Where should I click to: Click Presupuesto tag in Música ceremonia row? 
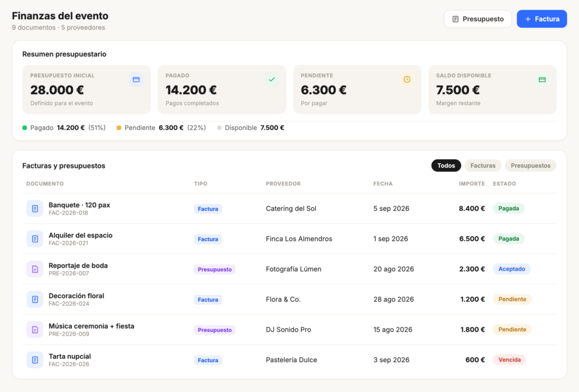214,330
